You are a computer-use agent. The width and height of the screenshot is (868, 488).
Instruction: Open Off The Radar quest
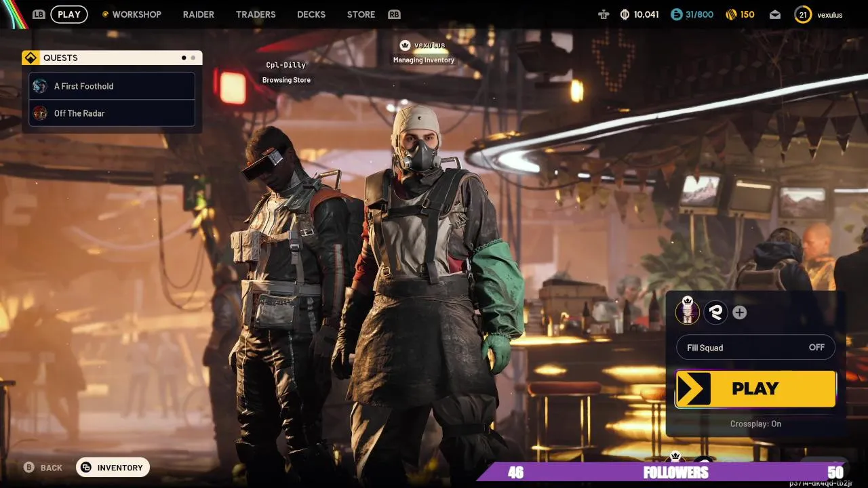[x=112, y=113]
